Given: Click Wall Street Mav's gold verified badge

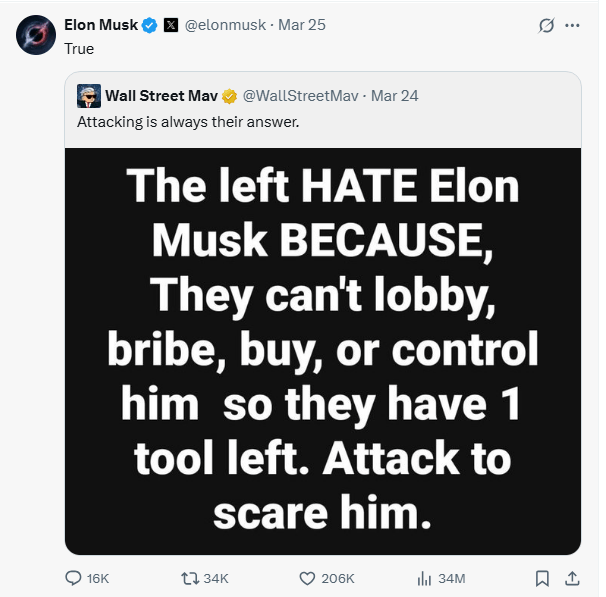Looking at the screenshot, I should [x=229, y=96].
